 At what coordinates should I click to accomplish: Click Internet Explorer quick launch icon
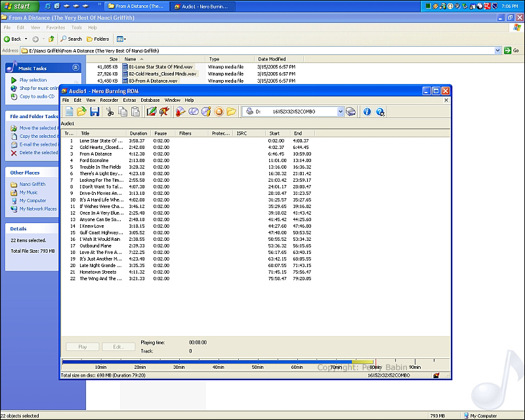[48, 6]
